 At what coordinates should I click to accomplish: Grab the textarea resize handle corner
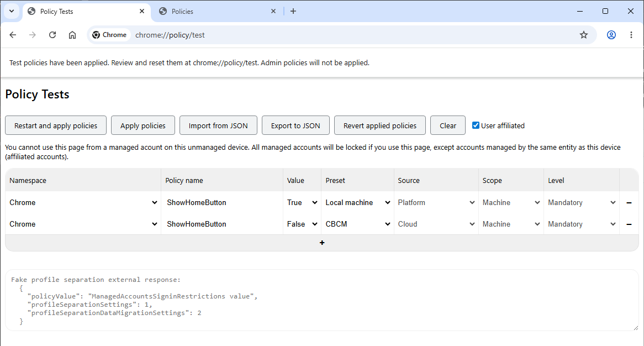(636, 328)
